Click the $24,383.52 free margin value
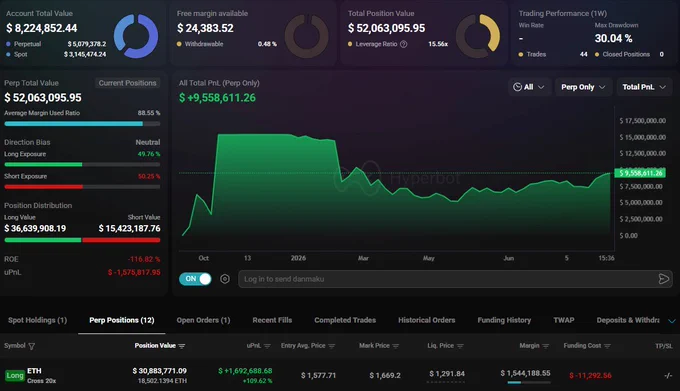 205,28
